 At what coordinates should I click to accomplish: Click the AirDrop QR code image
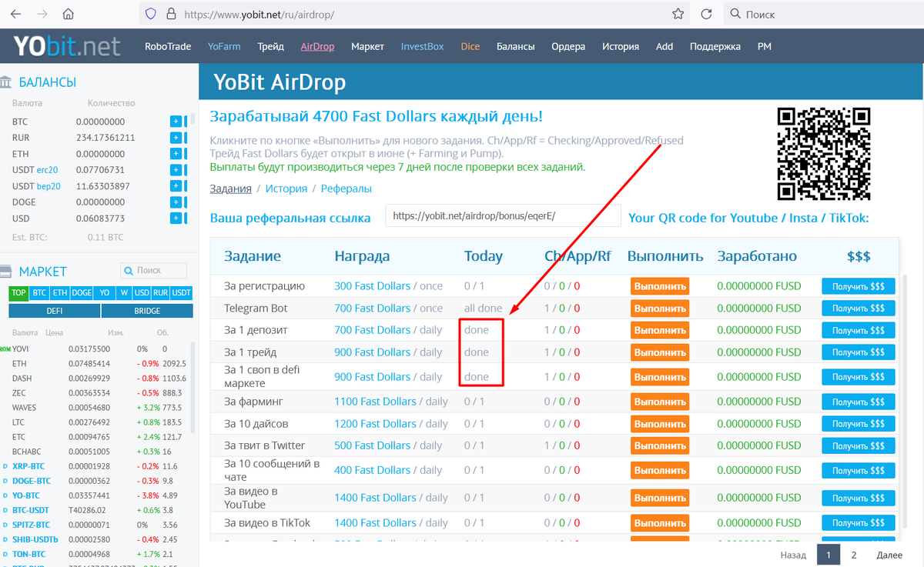click(x=823, y=154)
